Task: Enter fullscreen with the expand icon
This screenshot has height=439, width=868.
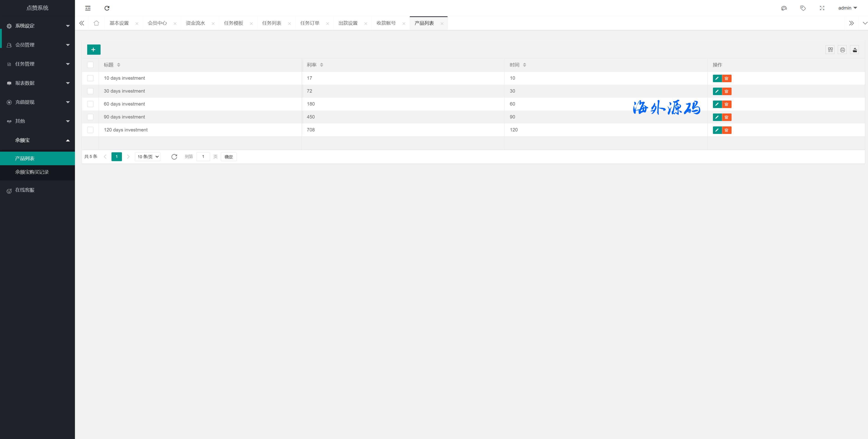Action: 822,8
